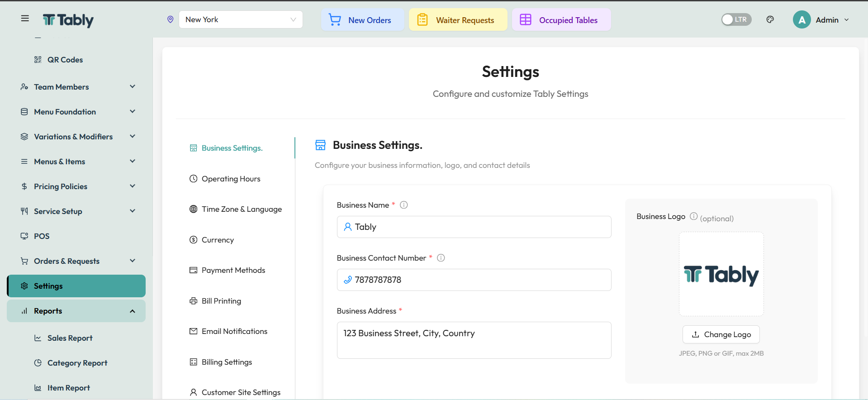Click the POS monitor icon
868x400 pixels.
coord(24,236)
